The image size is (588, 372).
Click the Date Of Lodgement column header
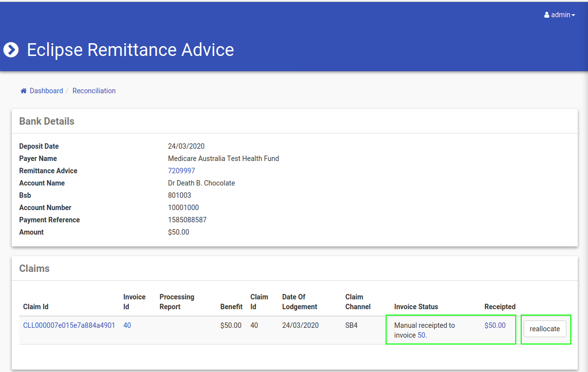(300, 302)
